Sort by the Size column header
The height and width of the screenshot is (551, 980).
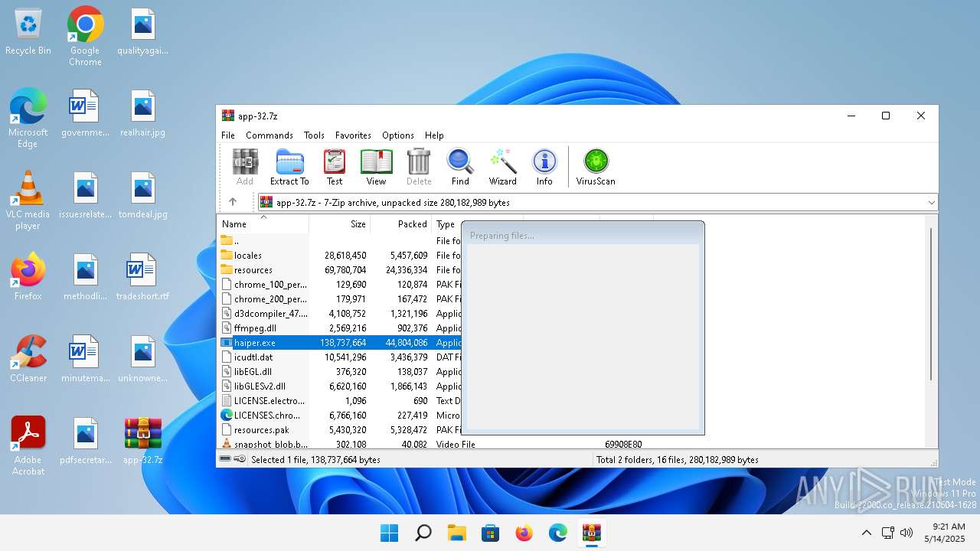(x=340, y=224)
